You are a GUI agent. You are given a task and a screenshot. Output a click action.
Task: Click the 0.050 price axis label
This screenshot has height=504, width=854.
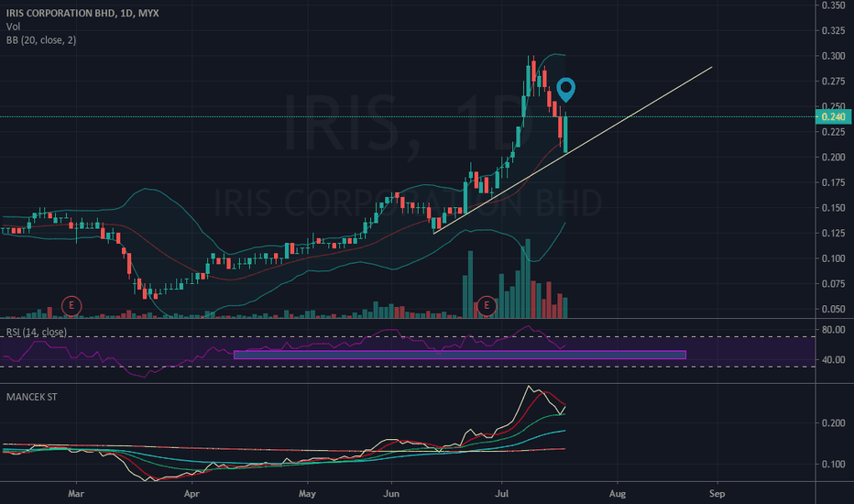833,309
